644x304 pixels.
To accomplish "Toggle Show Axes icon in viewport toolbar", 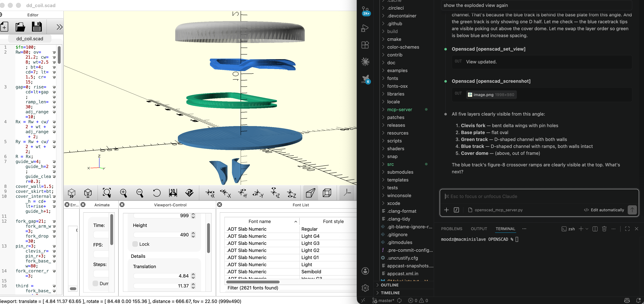I will tap(347, 193).
